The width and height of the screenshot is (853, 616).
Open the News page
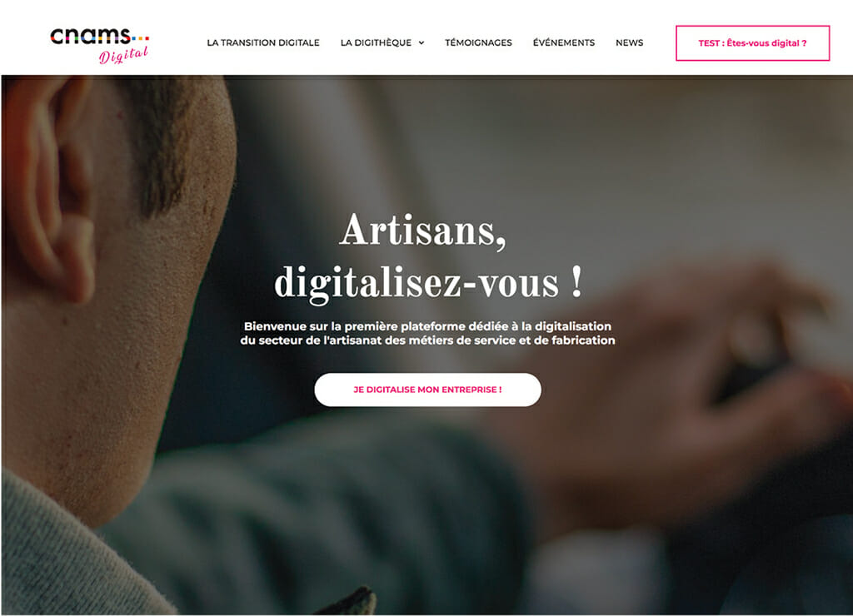point(630,42)
